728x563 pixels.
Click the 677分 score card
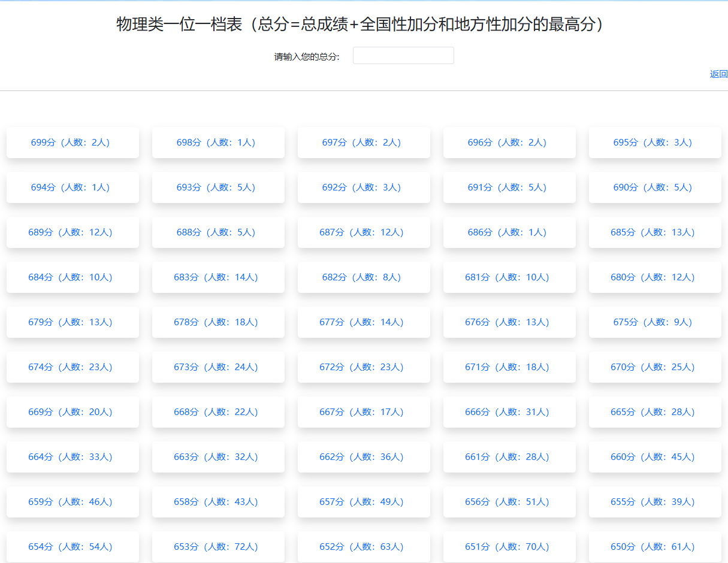(364, 322)
